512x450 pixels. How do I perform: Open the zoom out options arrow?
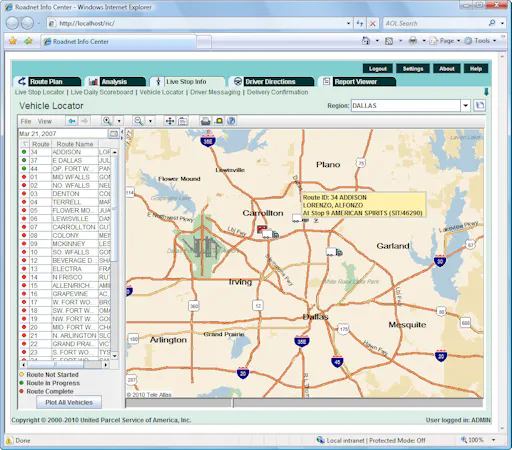[150, 121]
